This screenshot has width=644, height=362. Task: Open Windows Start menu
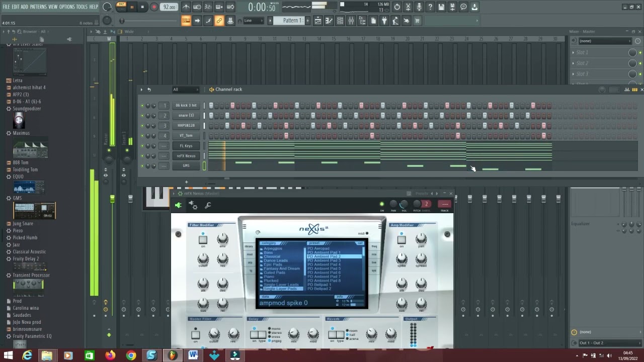[8, 356]
